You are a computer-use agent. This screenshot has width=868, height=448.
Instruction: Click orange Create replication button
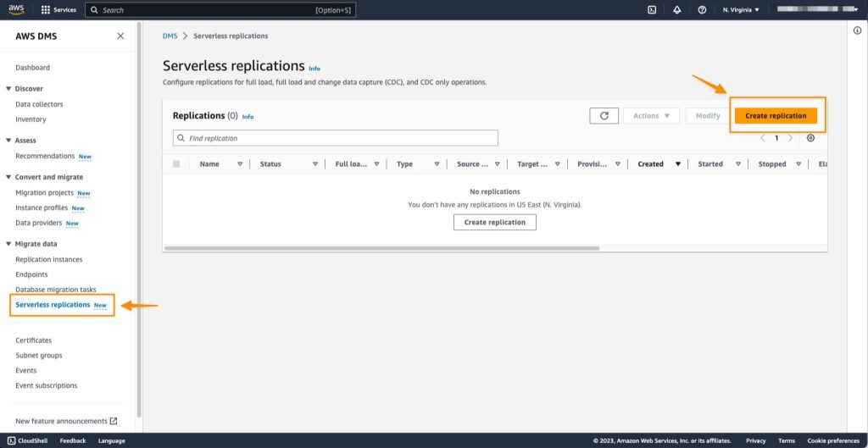click(x=776, y=115)
